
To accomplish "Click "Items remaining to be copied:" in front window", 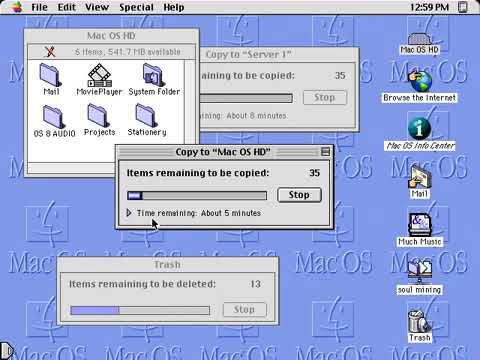I will (x=198, y=173).
